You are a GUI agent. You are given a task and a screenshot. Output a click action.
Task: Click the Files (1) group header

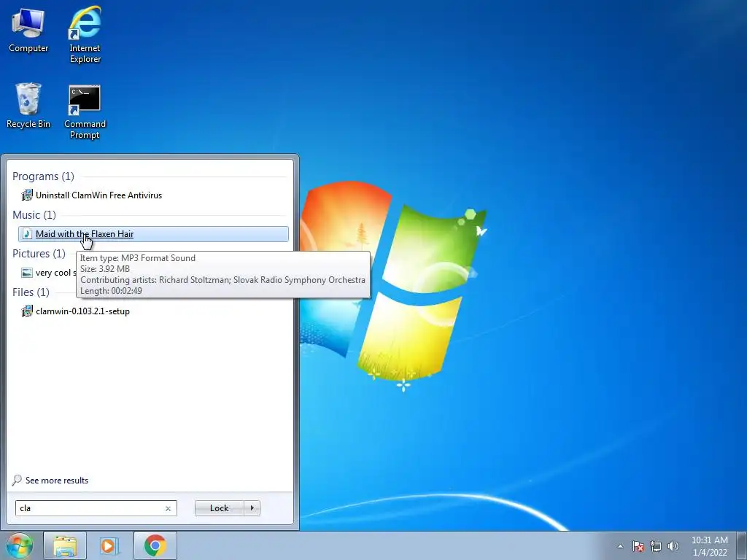tap(31, 292)
